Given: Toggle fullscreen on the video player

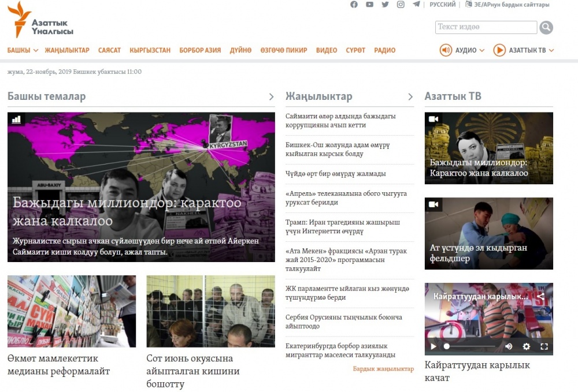Looking at the screenshot, I should pyautogui.click(x=544, y=346).
